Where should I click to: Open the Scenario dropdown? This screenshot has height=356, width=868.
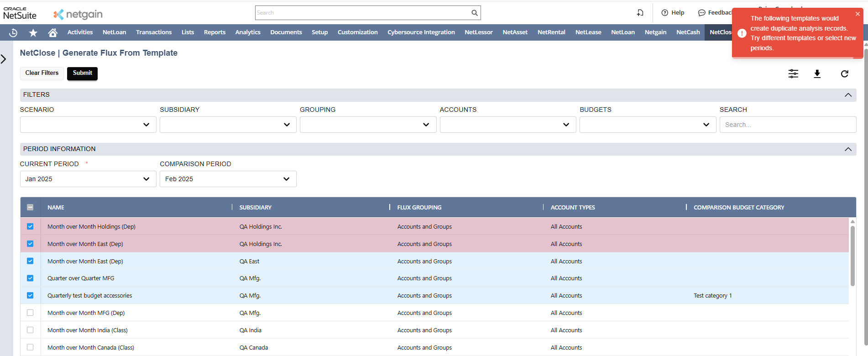88,125
